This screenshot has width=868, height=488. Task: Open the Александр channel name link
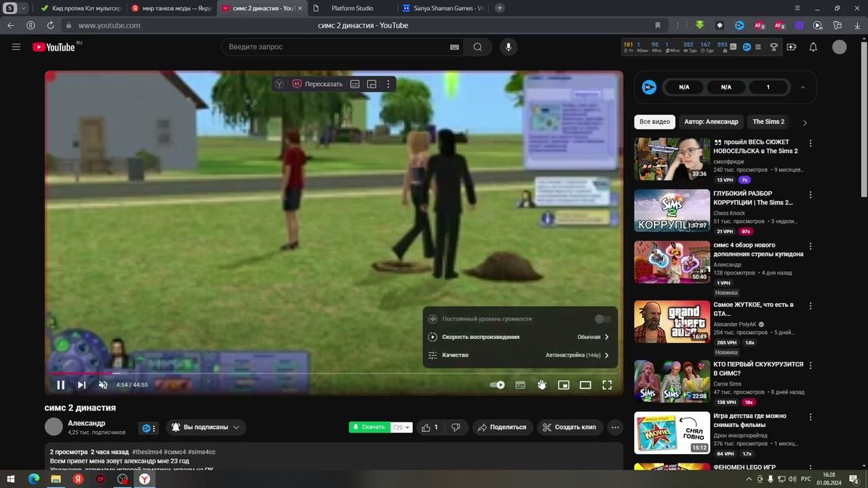point(87,423)
